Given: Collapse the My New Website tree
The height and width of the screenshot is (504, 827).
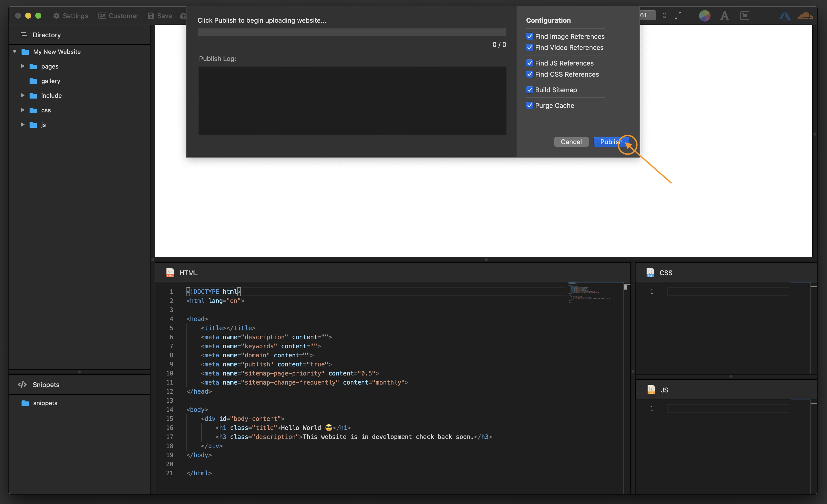Looking at the screenshot, I should (15, 51).
